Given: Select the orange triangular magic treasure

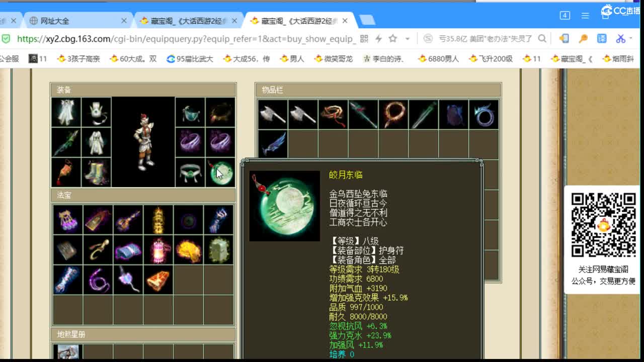Looking at the screenshot, I should 158,280.
